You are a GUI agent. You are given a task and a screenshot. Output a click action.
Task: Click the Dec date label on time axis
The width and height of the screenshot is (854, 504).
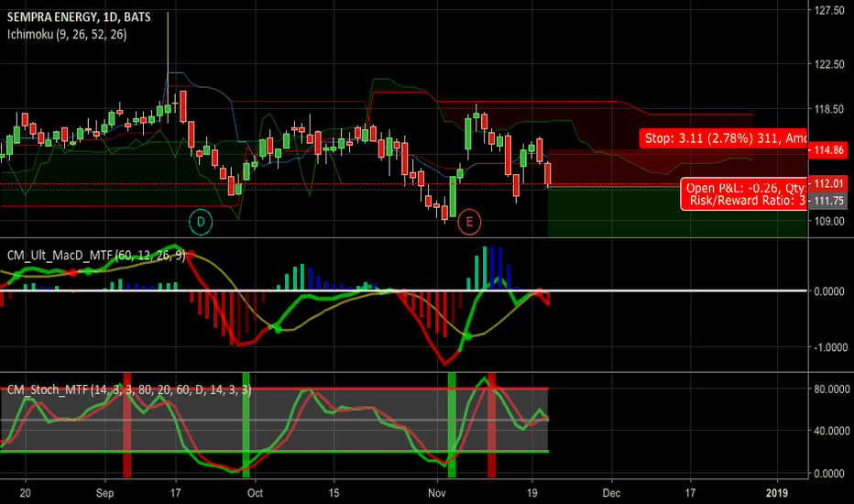[x=611, y=493]
